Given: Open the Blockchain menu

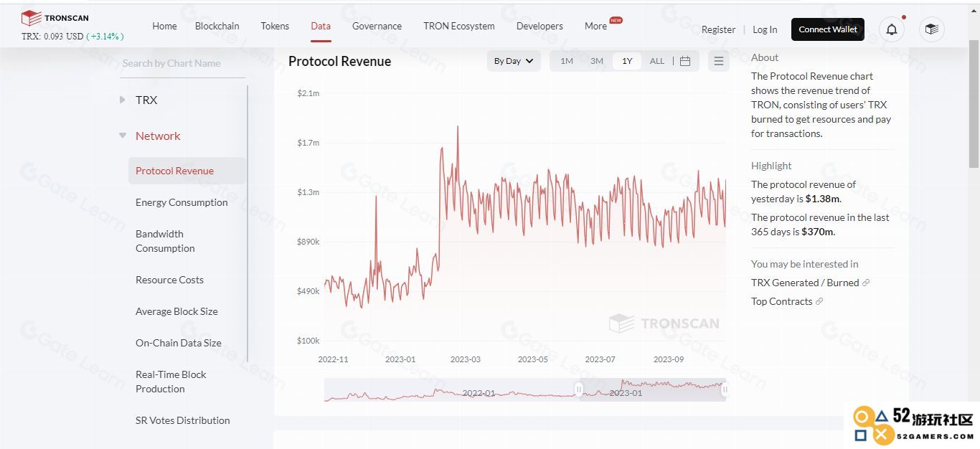Looking at the screenshot, I should coord(217,26).
